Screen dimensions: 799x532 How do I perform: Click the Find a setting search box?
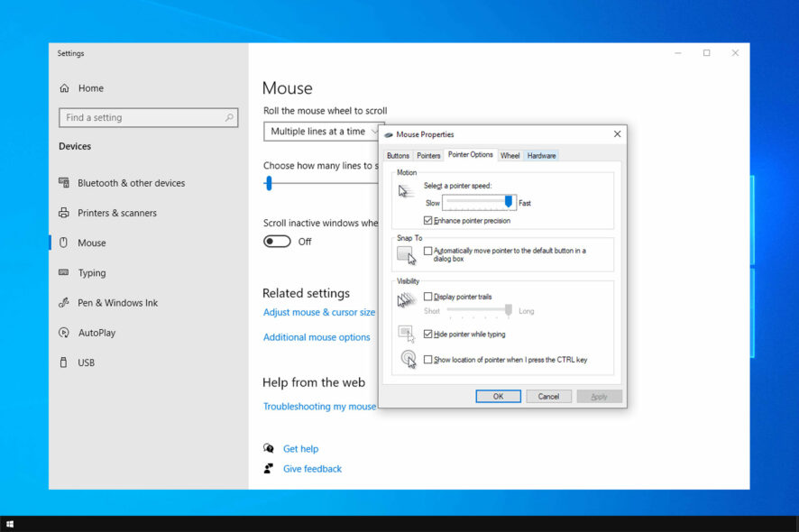[148, 118]
